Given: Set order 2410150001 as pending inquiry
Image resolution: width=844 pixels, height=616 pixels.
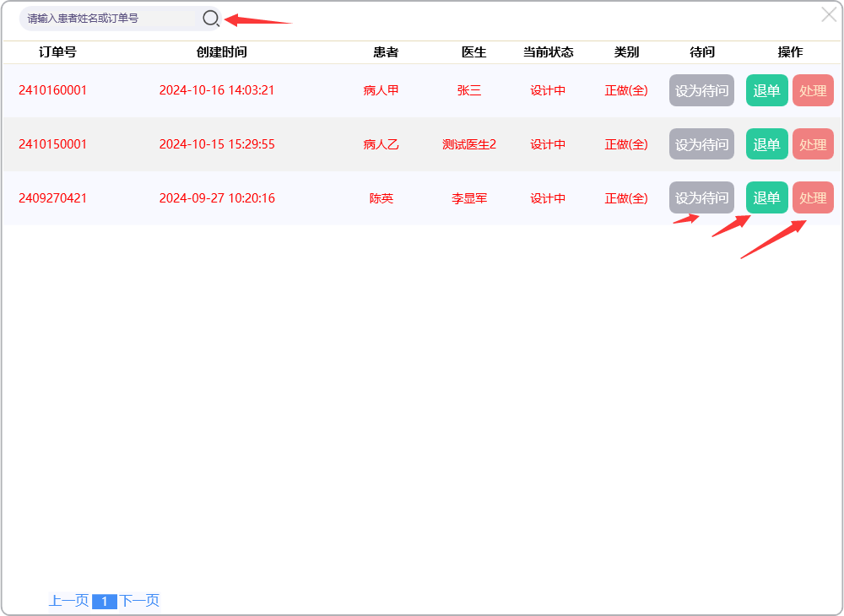Looking at the screenshot, I should (x=701, y=144).
